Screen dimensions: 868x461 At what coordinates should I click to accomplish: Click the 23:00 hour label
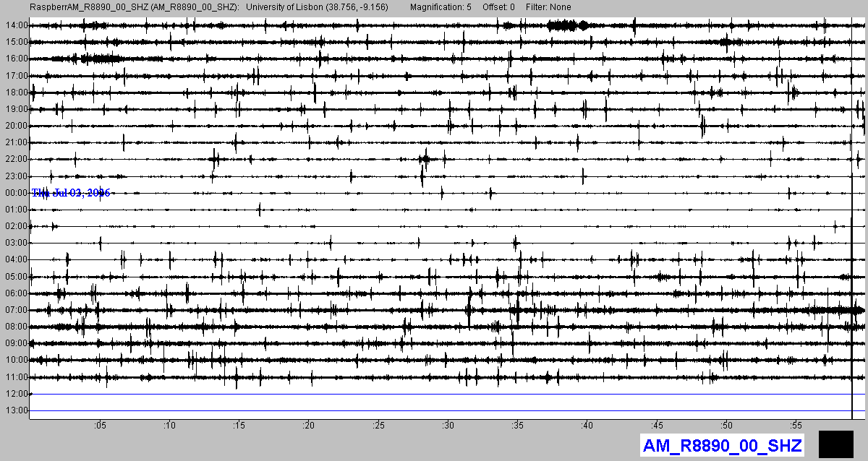tap(16, 176)
